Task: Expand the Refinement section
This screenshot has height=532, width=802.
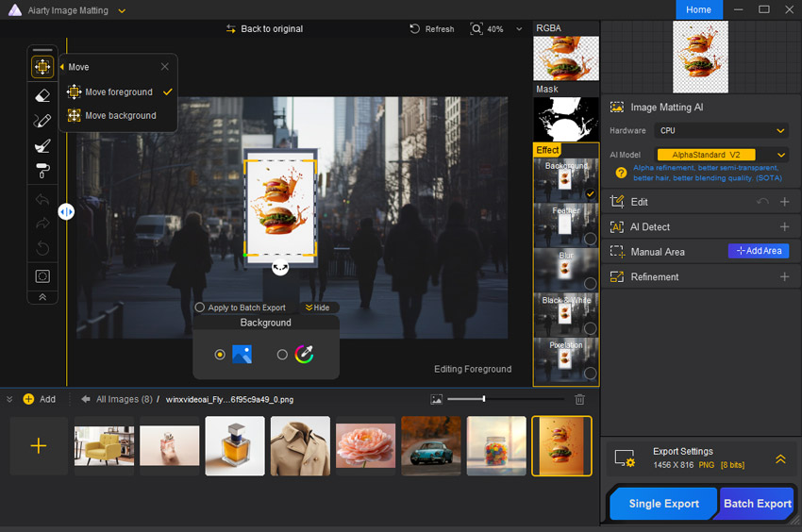Action: (785, 276)
